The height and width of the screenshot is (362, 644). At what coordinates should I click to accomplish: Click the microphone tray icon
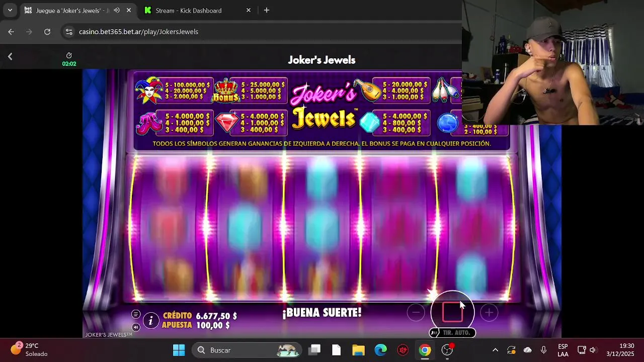click(x=543, y=350)
